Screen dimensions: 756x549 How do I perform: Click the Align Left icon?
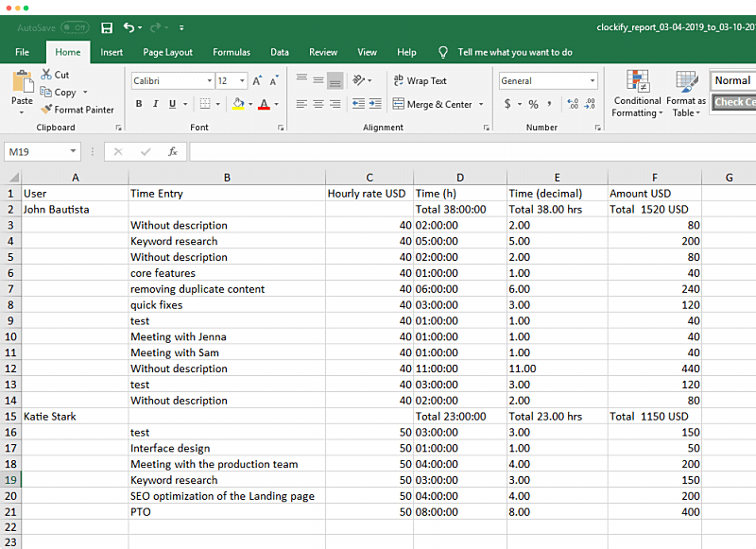click(x=301, y=104)
